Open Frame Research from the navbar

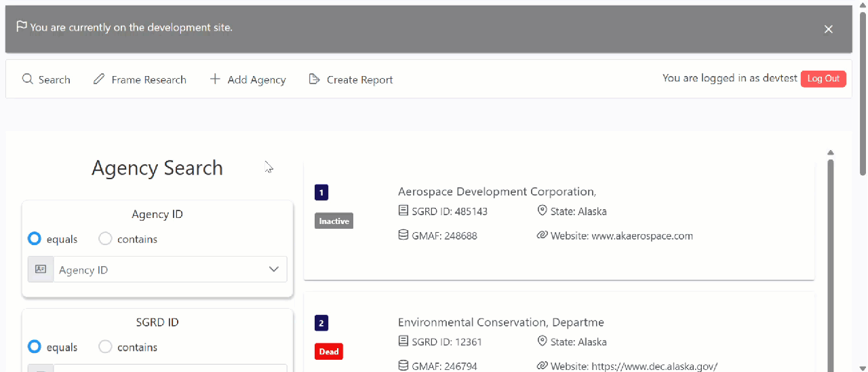tap(140, 79)
